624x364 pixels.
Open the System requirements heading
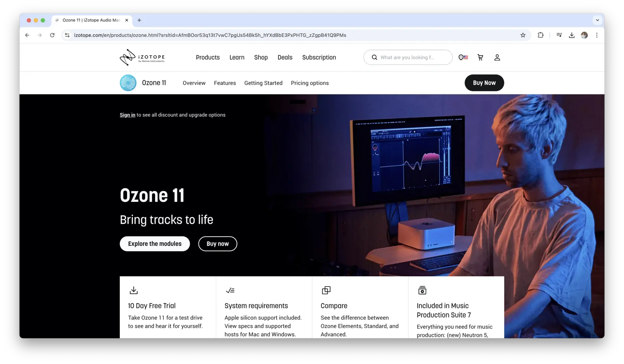coord(256,306)
